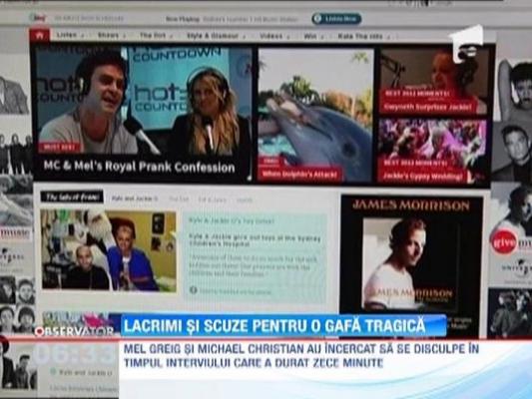The image size is (532, 399).
Task: Click the link at the bottom of the teal box
Action: (x=235, y=291)
